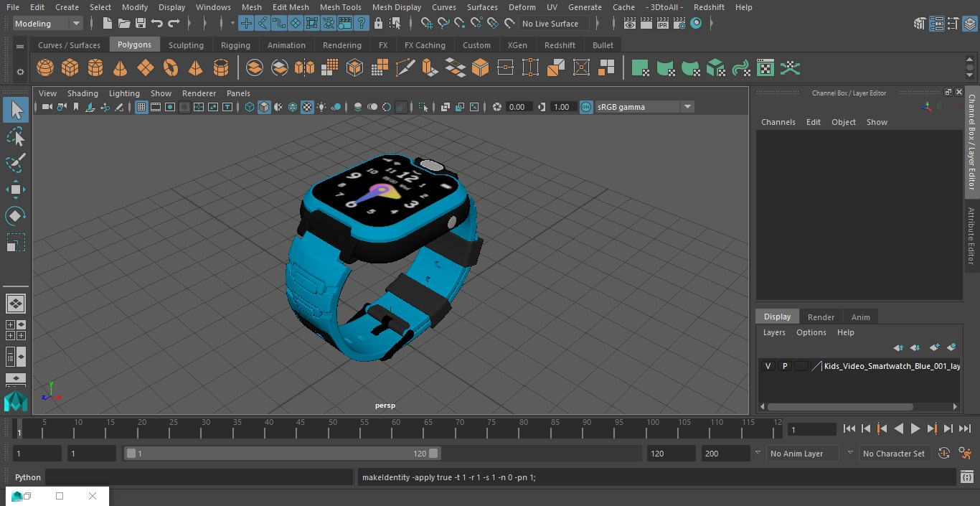980x506 pixels.
Task: Open the Mesh Tools menu
Action: [x=340, y=7]
